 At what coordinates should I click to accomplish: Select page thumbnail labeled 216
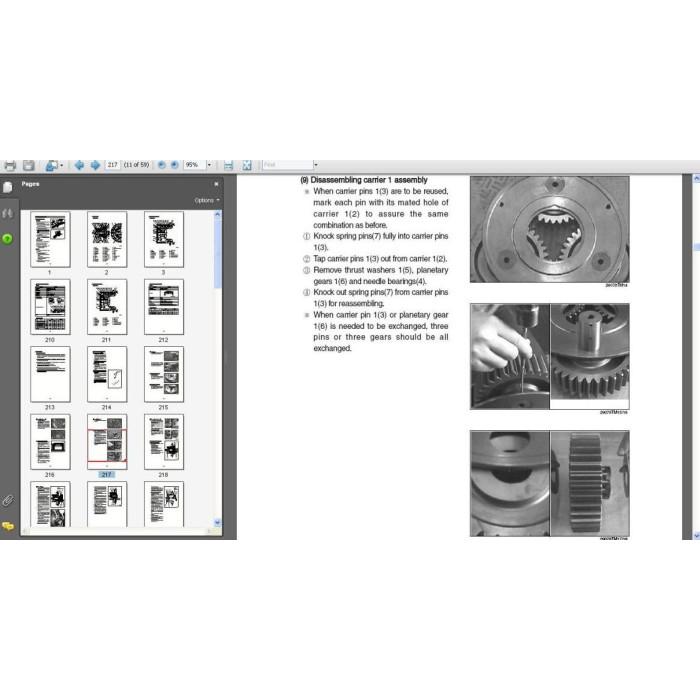point(50,442)
